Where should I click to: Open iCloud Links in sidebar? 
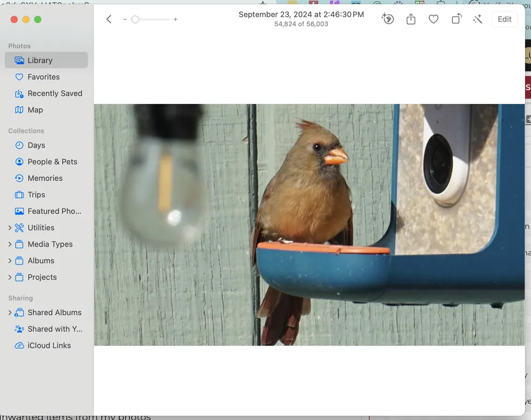pyautogui.click(x=49, y=346)
